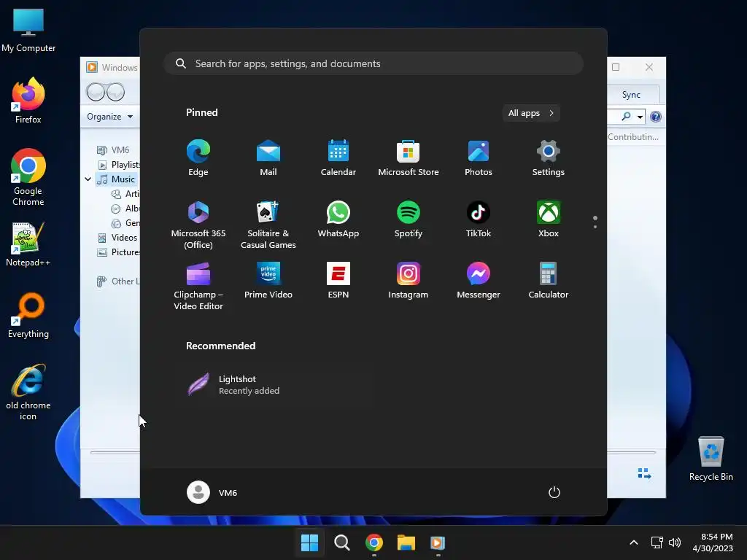This screenshot has width=747, height=560.
Task: Open TikTok app
Action: tap(479, 219)
